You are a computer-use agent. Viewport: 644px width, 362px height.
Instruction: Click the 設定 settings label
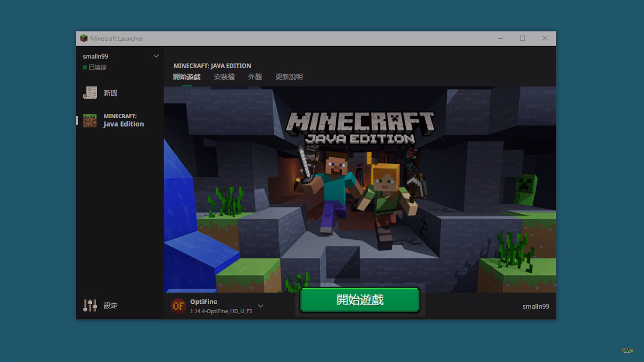click(110, 306)
